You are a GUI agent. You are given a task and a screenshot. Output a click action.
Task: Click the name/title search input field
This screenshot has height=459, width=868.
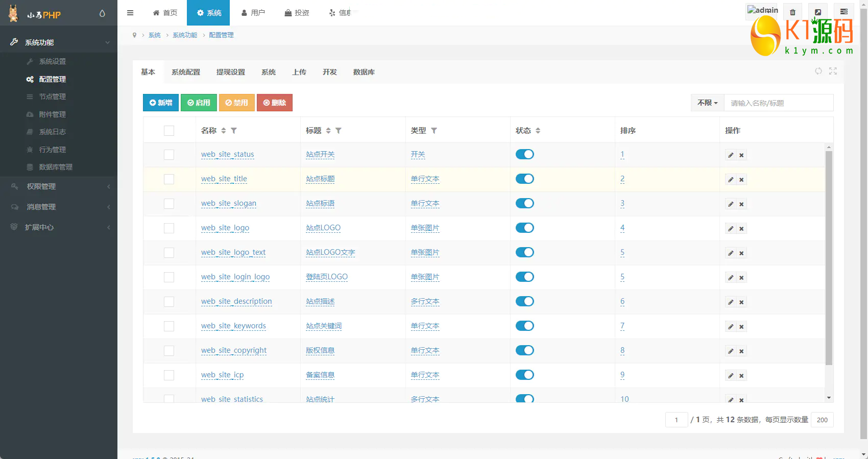778,103
